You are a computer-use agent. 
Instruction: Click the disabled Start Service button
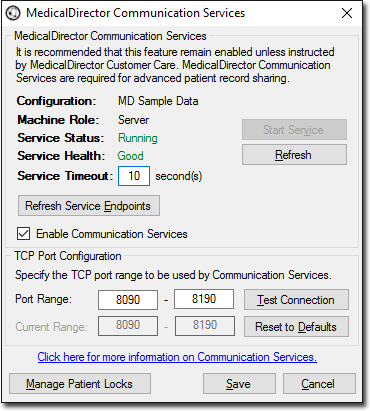(x=294, y=130)
